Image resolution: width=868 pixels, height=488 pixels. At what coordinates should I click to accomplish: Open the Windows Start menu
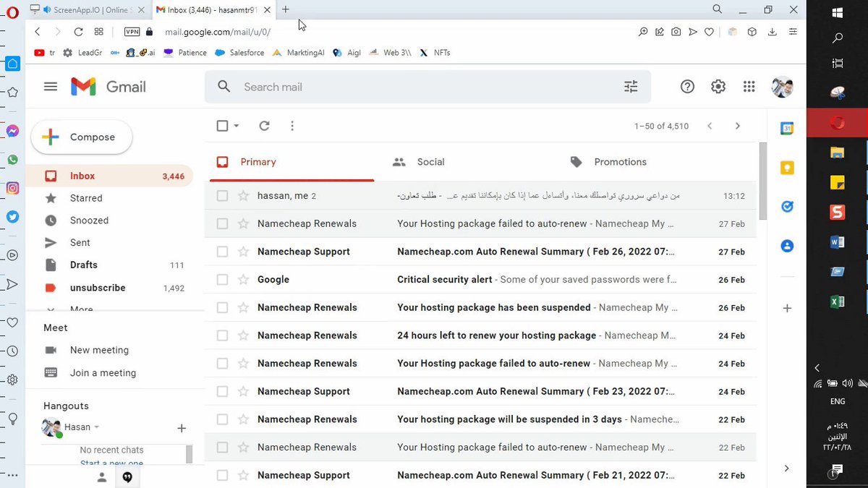pyautogui.click(x=838, y=12)
